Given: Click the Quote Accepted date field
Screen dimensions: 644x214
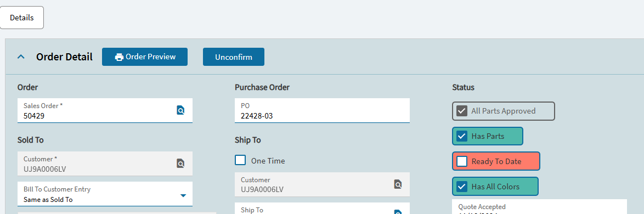Looking at the screenshot, I should pyautogui.click(x=540, y=207).
